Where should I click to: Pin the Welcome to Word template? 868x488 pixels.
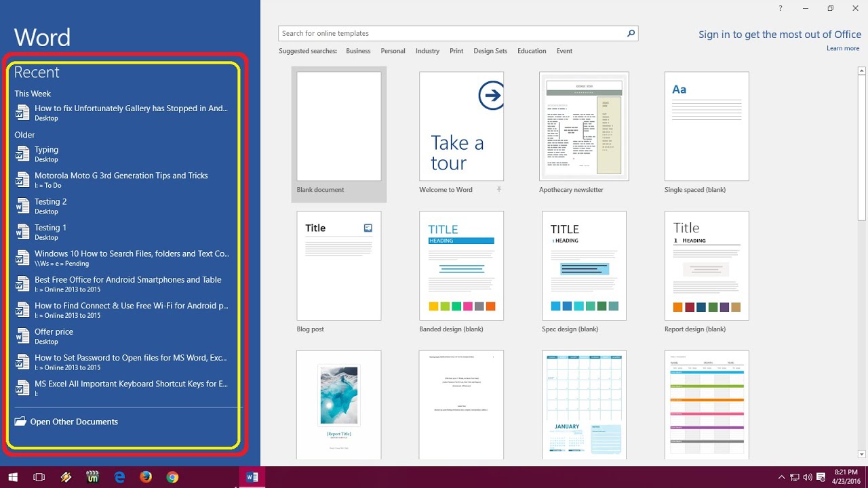click(499, 190)
